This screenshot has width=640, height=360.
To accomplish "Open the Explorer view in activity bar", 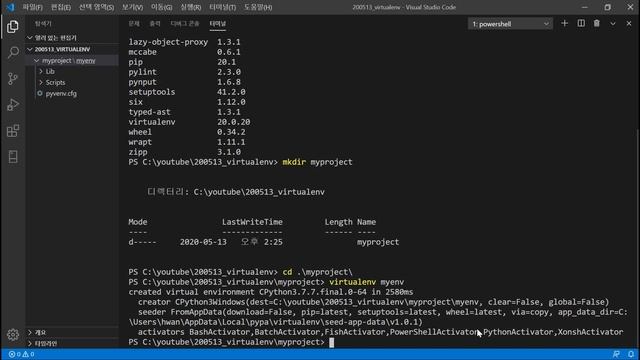I will (x=13, y=27).
